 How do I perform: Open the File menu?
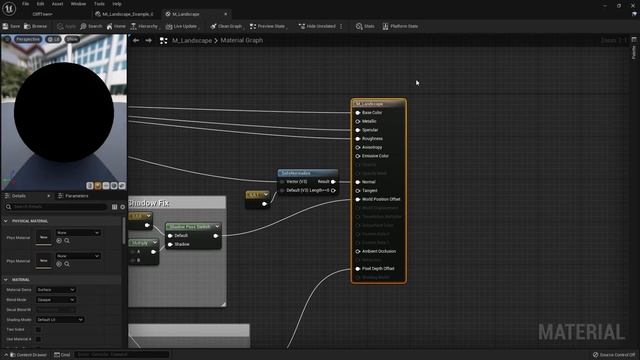click(25, 4)
